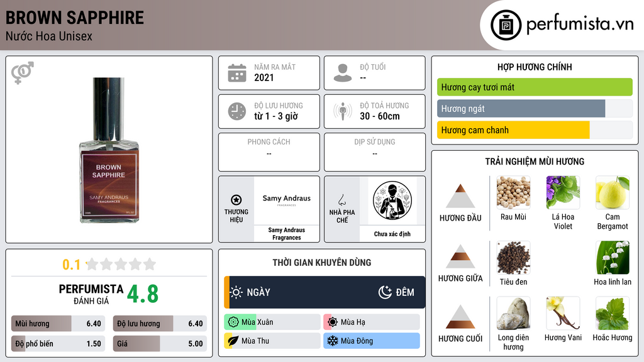The image size is (644, 362).
Task: Click the spring flower icon in Mùa Xuân
Action: coord(233,322)
